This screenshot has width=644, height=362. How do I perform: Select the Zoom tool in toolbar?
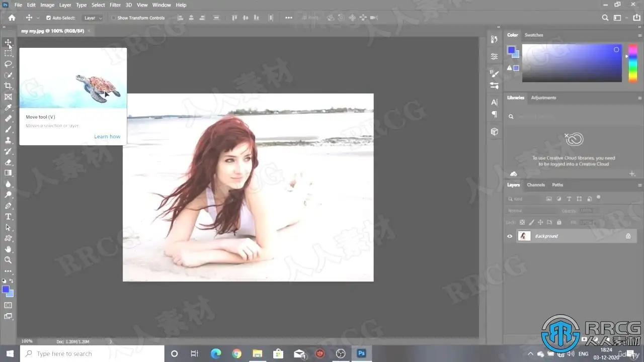pos(8,260)
